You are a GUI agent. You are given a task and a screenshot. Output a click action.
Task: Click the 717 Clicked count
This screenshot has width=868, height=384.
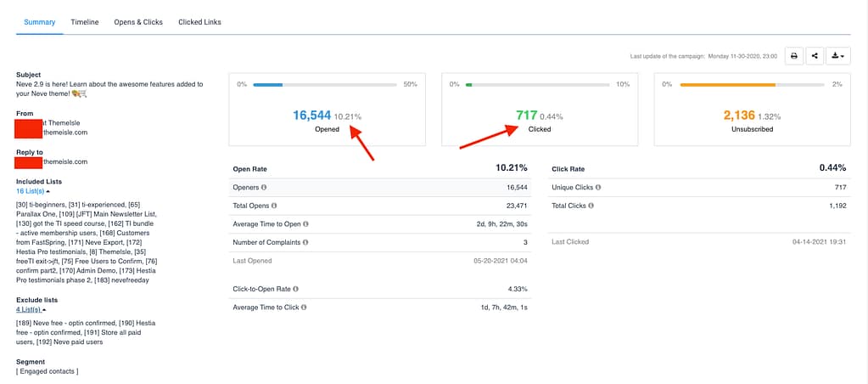click(525, 115)
